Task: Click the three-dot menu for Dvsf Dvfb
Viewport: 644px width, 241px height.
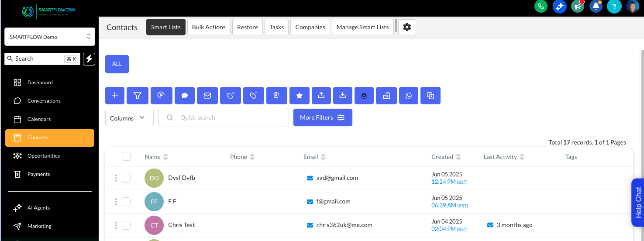Action: [116, 178]
